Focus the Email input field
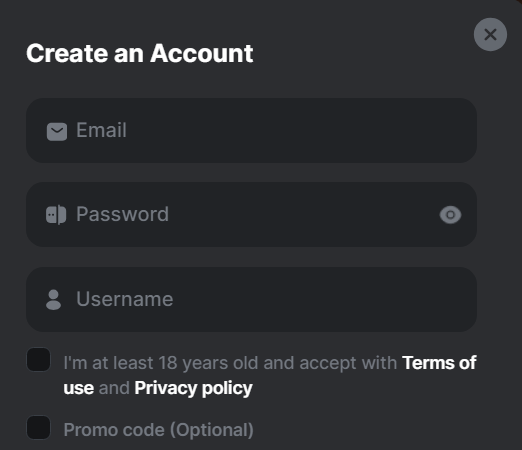 click(251, 130)
